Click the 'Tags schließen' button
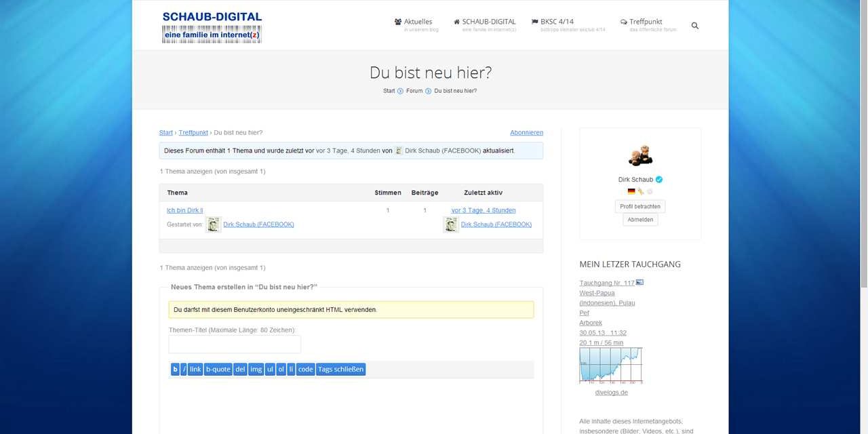 pyautogui.click(x=340, y=370)
